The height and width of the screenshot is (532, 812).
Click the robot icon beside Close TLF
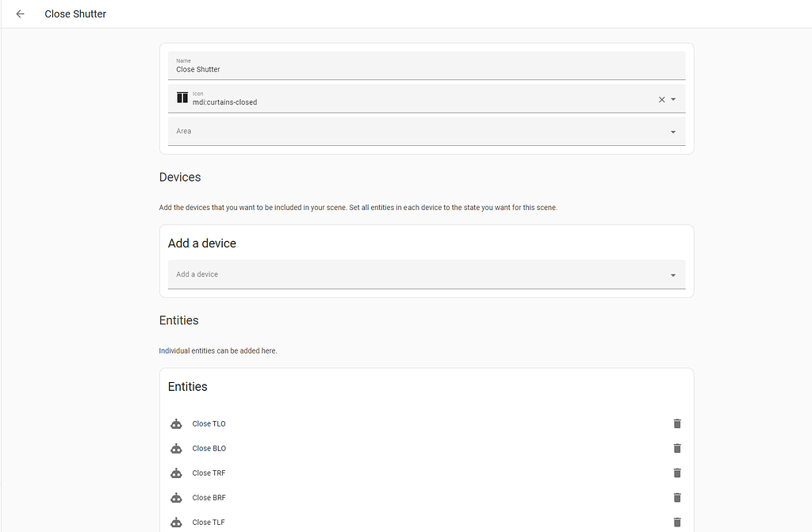coord(176,522)
